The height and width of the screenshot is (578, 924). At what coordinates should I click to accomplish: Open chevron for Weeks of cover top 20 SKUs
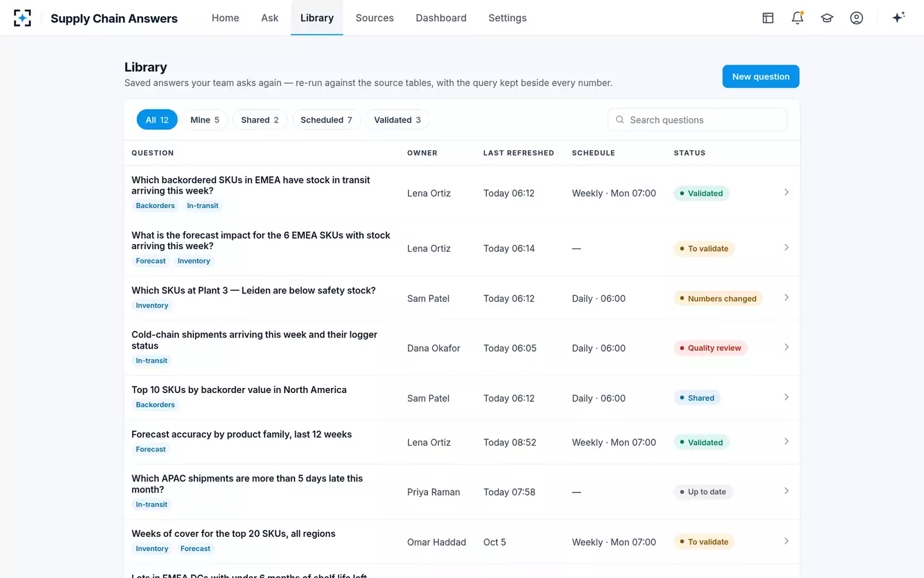click(786, 541)
